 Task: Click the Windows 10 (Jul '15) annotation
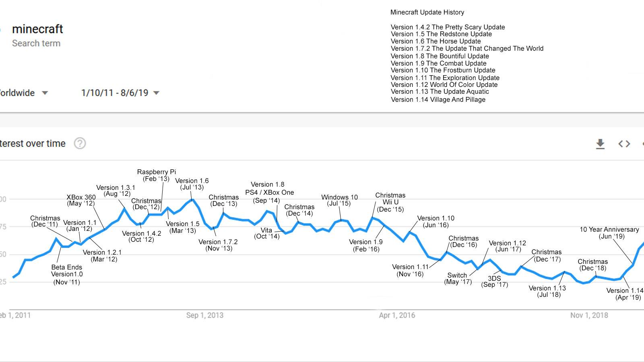339,200
